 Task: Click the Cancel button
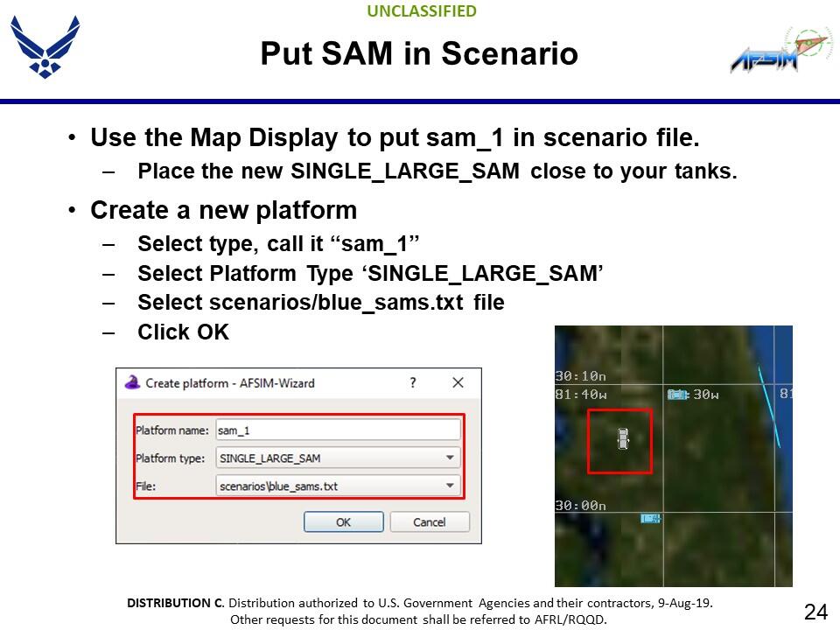[430, 521]
